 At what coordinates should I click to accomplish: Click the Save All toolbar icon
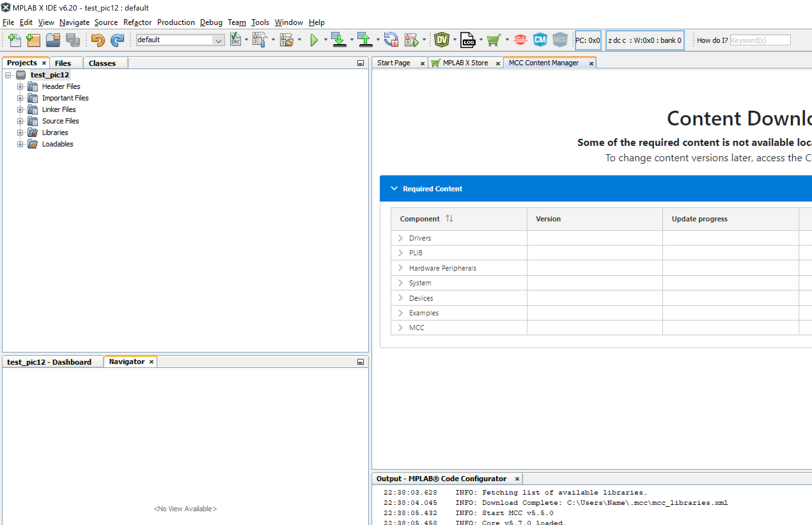click(x=73, y=40)
